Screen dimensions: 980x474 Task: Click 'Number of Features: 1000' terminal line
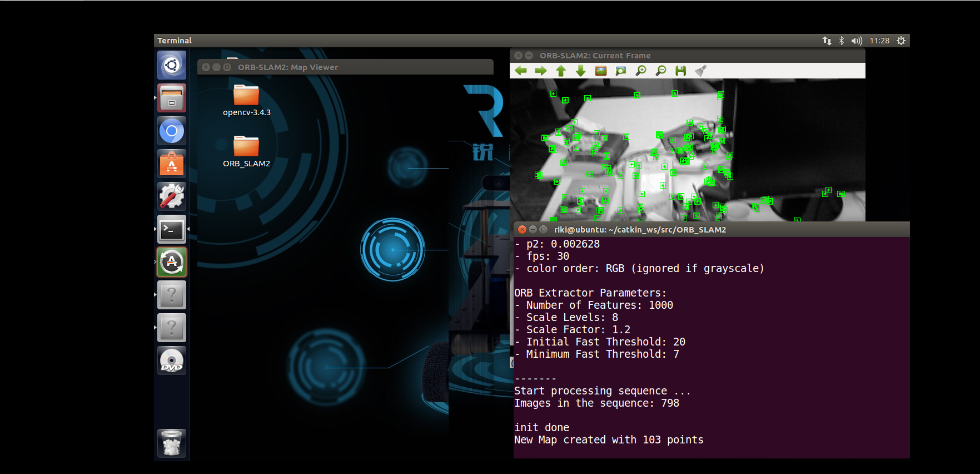(594, 305)
